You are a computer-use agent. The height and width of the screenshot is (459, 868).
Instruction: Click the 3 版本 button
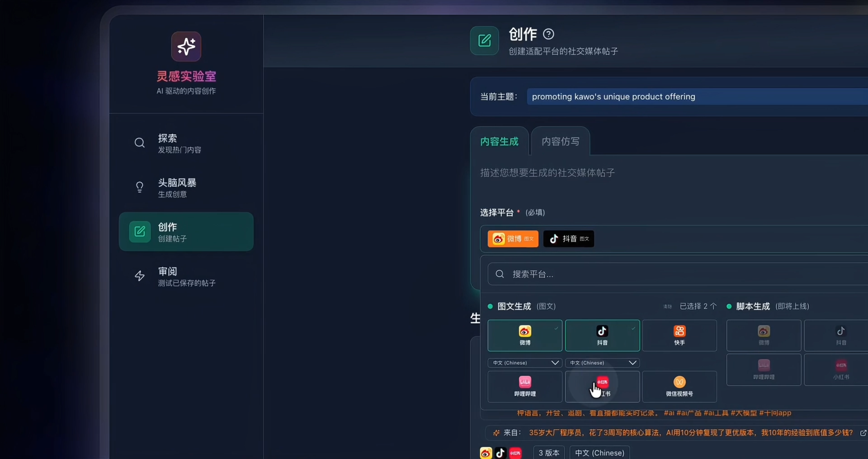pos(549,453)
